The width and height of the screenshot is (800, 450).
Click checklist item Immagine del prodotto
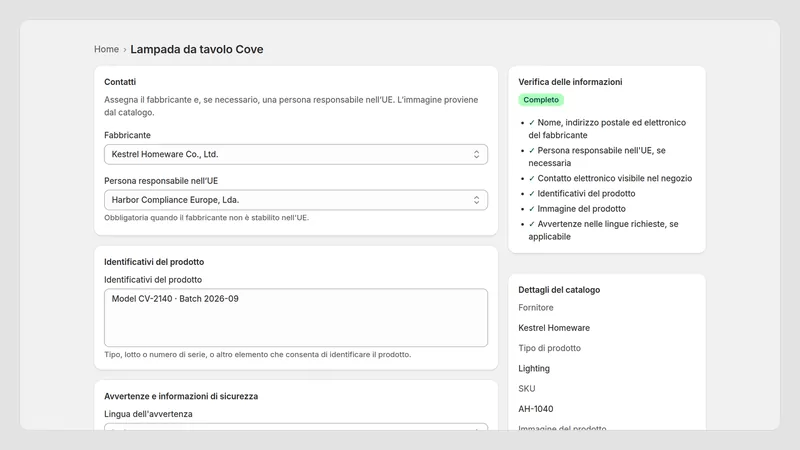pos(577,209)
